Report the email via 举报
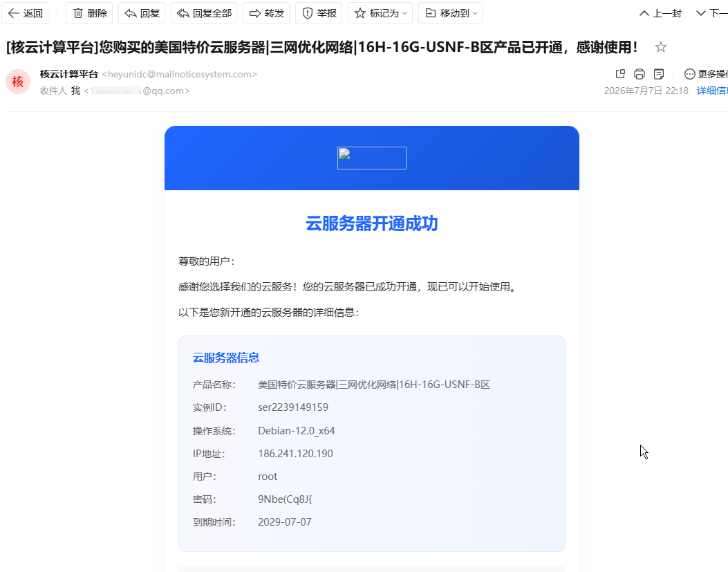 (x=319, y=13)
